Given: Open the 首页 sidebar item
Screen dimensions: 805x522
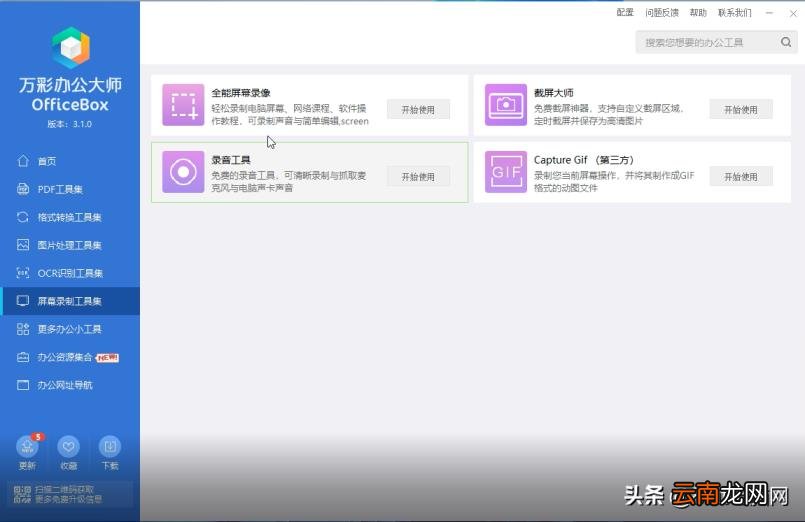Looking at the screenshot, I should [x=70, y=161].
